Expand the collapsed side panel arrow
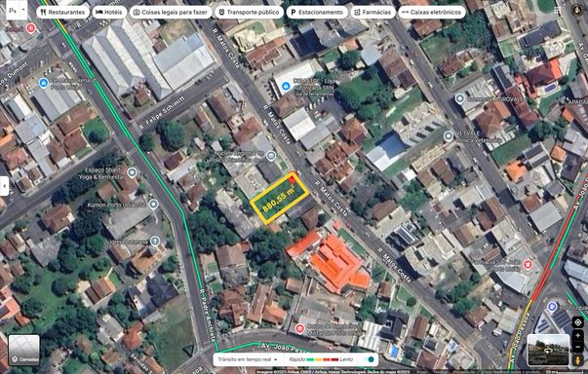The width and height of the screenshot is (588, 374). click(4, 186)
